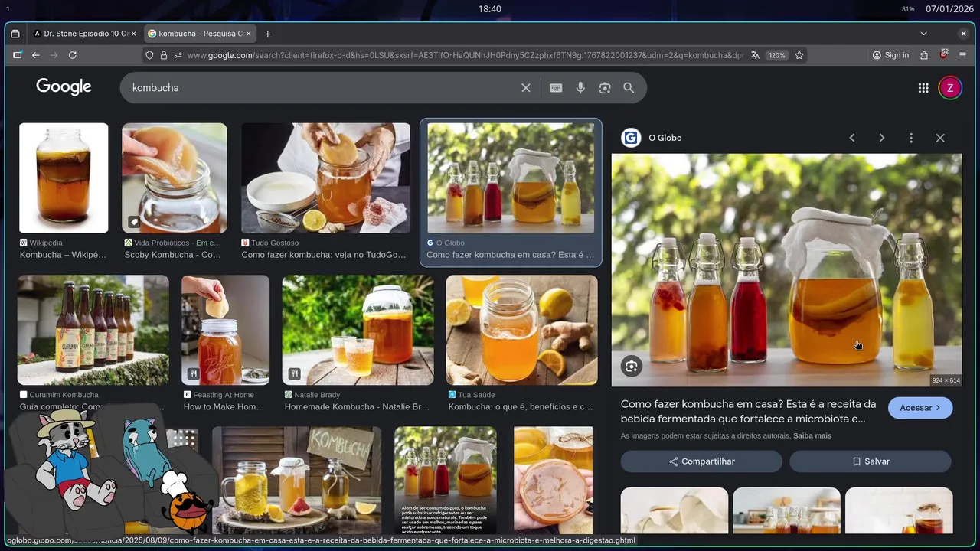Clear the search query X
This screenshot has width=980, height=551.
click(x=526, y=88)
